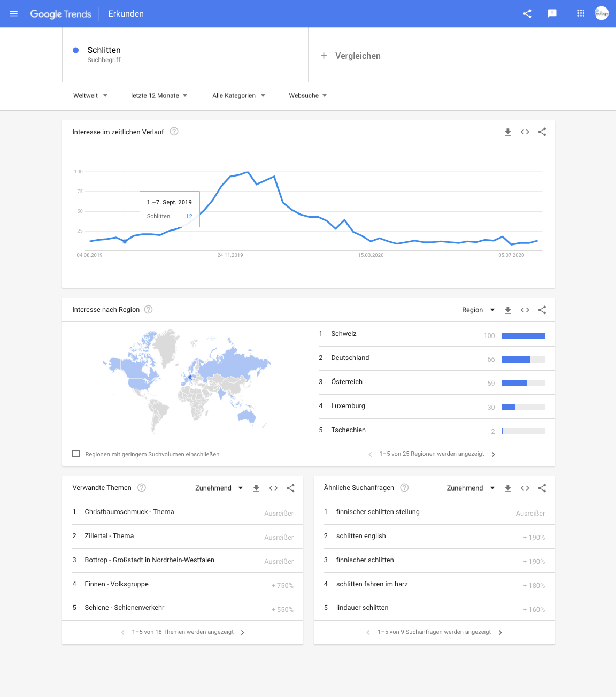Open the Weltweit region dropdown
The image size is (616, 697).
coord(90,96)
